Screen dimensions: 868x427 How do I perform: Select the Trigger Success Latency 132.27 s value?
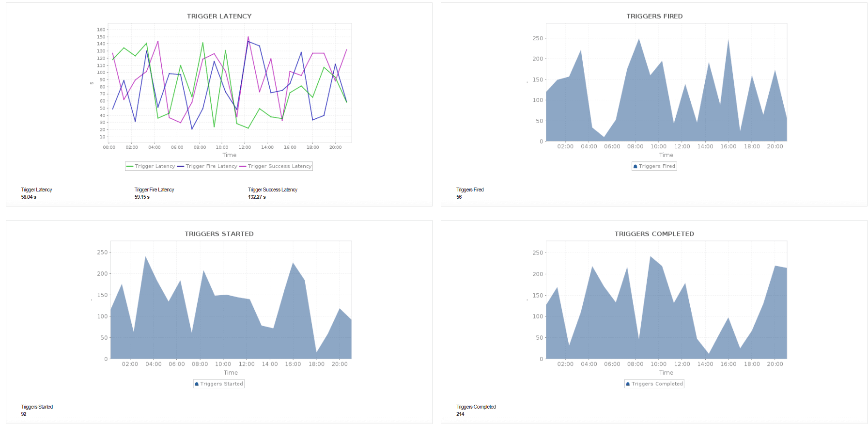click(x=257, y=197)
